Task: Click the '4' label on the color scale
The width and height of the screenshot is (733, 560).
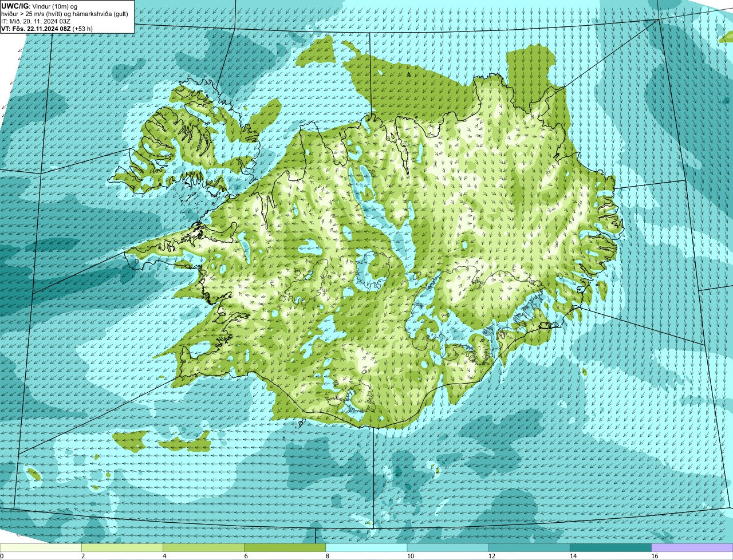Action: pos(164,556)
